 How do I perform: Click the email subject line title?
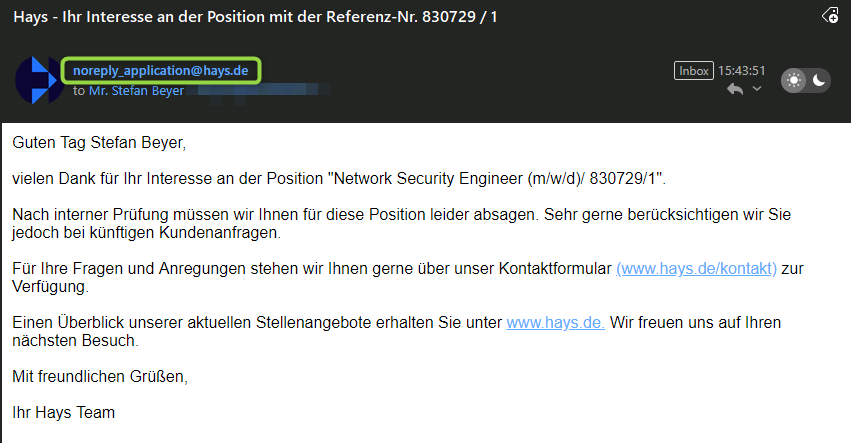pyautogui.click(x=255, y=16)
